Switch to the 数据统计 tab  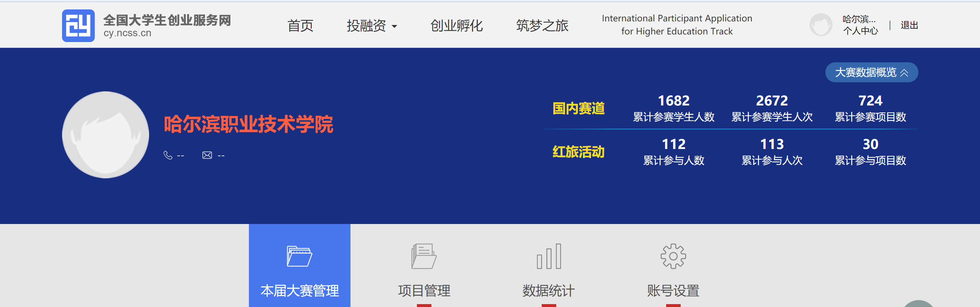point(549,291)
